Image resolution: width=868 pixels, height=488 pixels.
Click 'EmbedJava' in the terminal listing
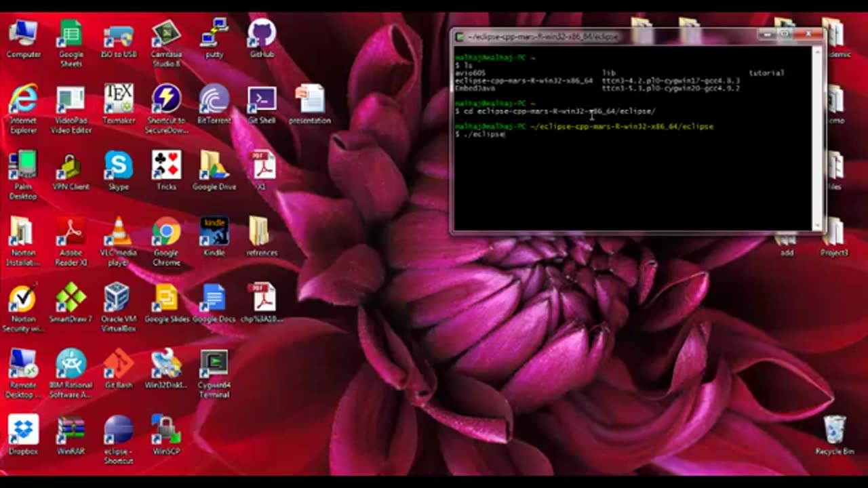pyautogui.click(x=475, y=88)
